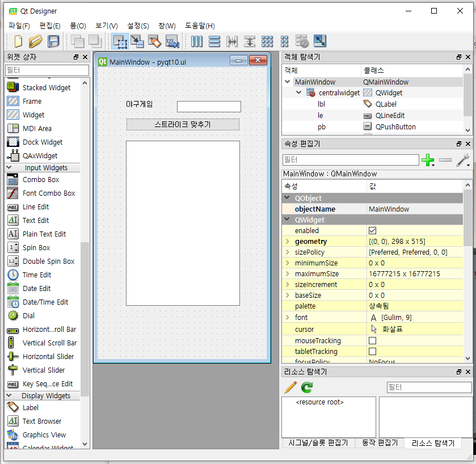Image resolution: width=476 pixels, height=464 pixels.
Task: Expand the geometry property
Action: point(288,242)
